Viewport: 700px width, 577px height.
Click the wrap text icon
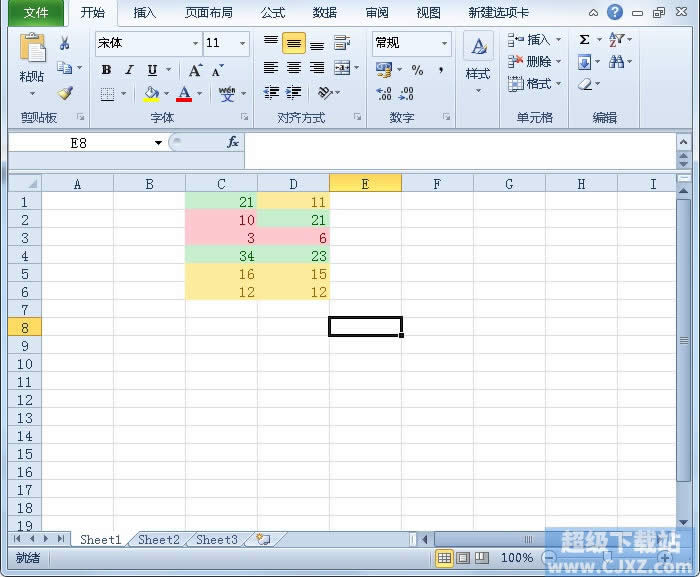[x=342, y=43]
